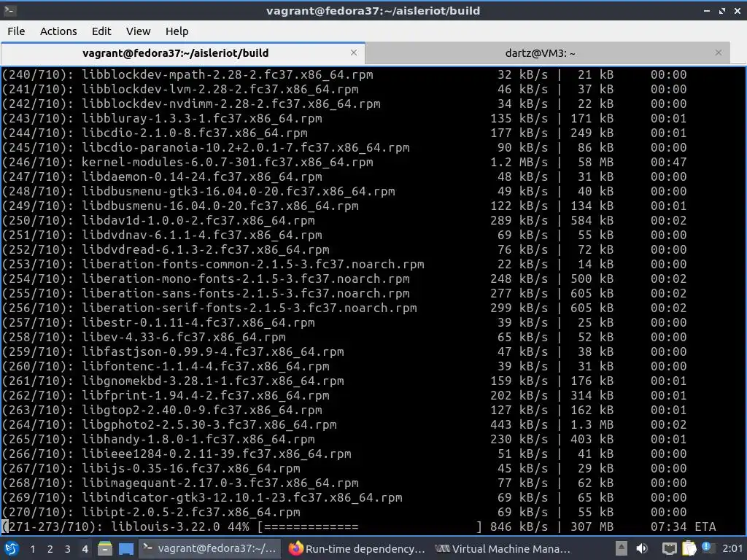The image size is (747, 560).
Task: Click the libdbusmenu-gtk3 package line
Action: [344, 191]
